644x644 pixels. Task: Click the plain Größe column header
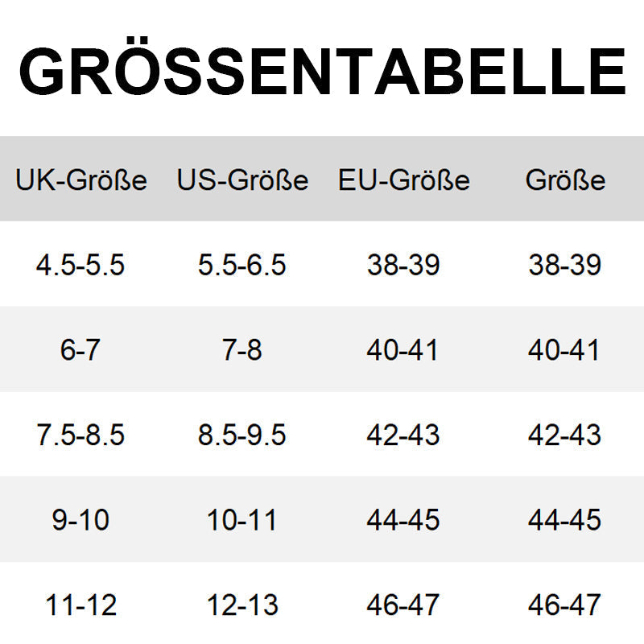[565, 180]
